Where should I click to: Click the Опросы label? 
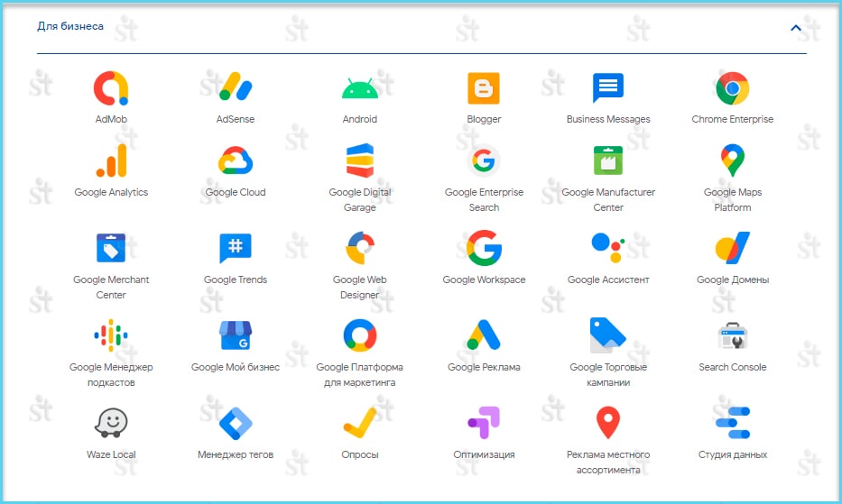point(360,454)
